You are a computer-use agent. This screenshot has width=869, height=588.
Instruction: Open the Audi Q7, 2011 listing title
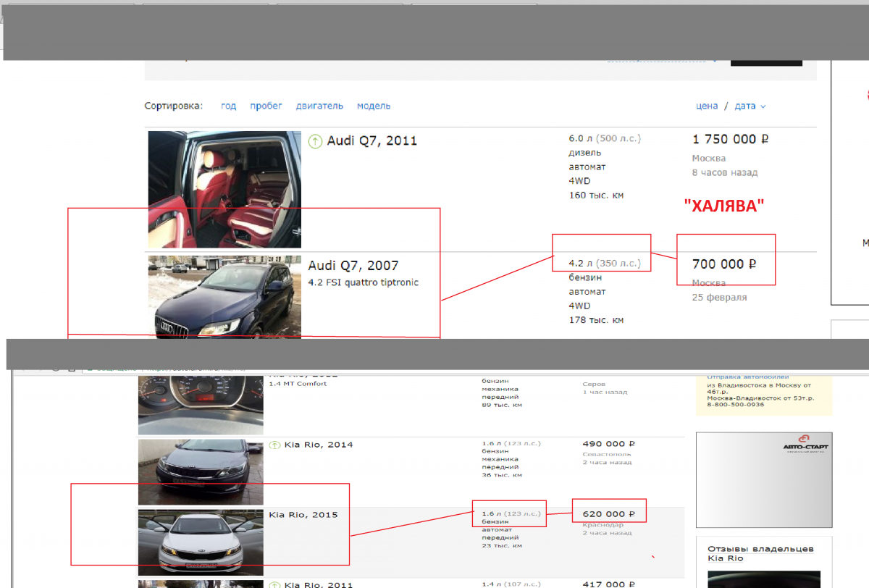pos(372,140)
